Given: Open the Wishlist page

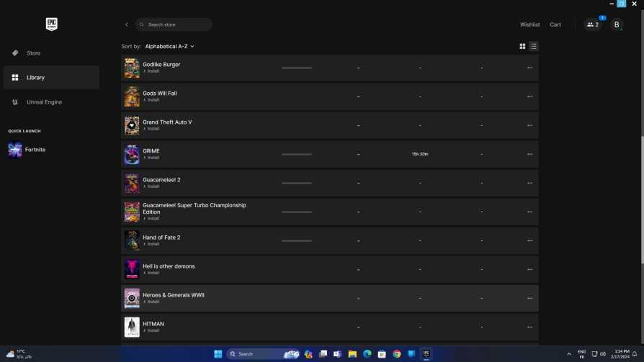Looking at the screenshot, I should click(x=529, y=24).
